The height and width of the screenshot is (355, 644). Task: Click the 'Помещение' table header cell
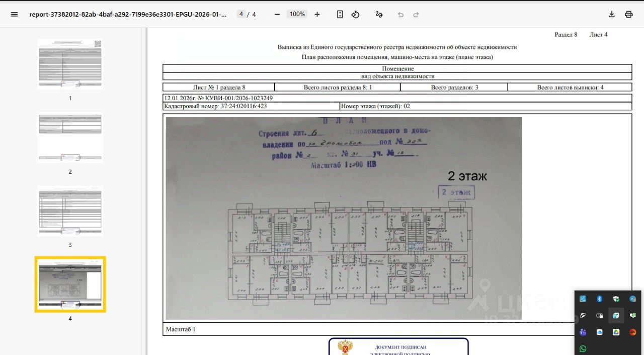(x=397, y=68)
